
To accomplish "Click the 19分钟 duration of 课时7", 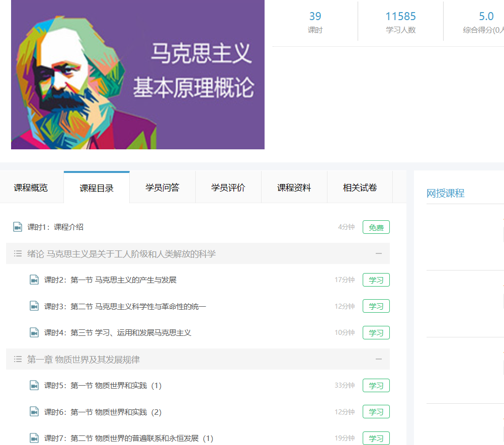I will click(x=345, y=438).
